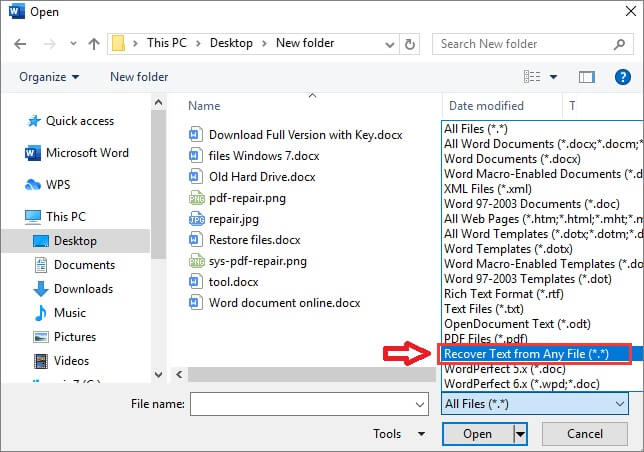Click the Open button split arrow
Image resolution: width=644 pixels, height=452 pixels.
coord(520,434)
